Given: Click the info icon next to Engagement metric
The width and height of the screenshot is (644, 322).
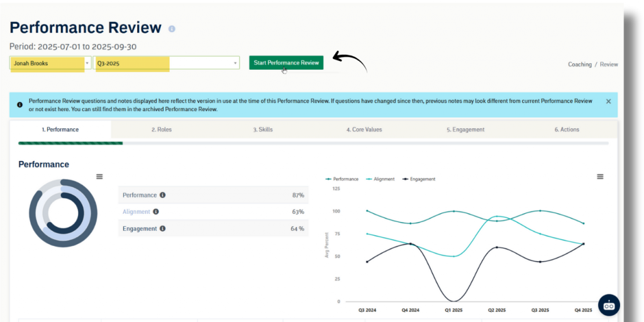Looking at the screenshot, I should coord(162,229).
